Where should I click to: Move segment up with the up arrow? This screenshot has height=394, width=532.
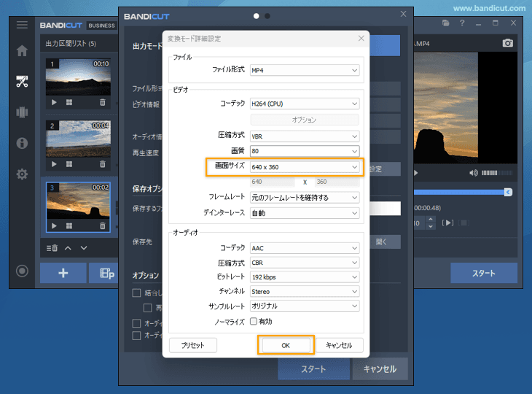(69, 248)
